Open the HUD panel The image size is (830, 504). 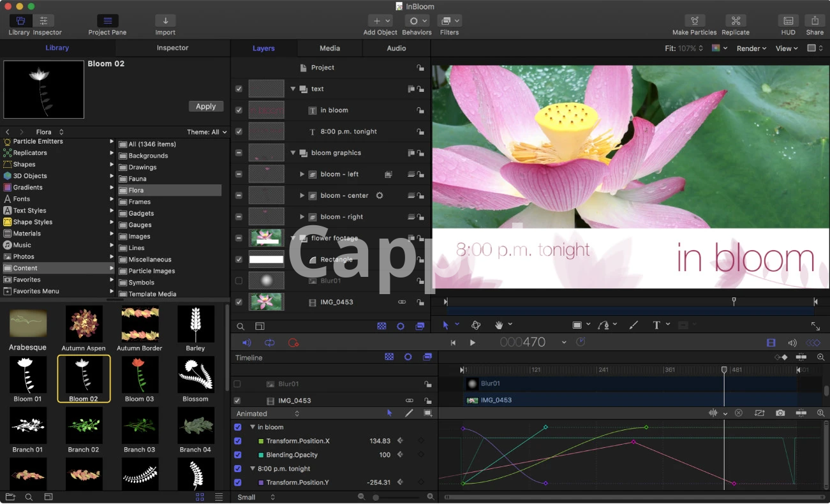click(x=788, y=21)
